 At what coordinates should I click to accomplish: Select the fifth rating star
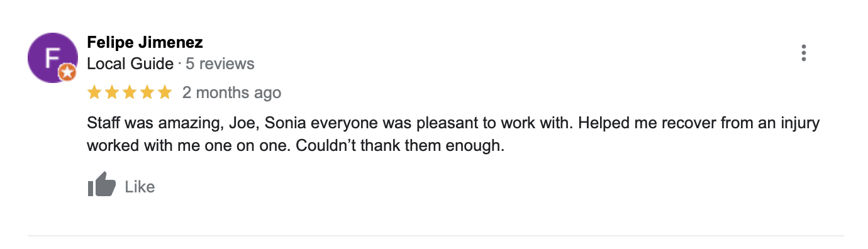[165, 93]
